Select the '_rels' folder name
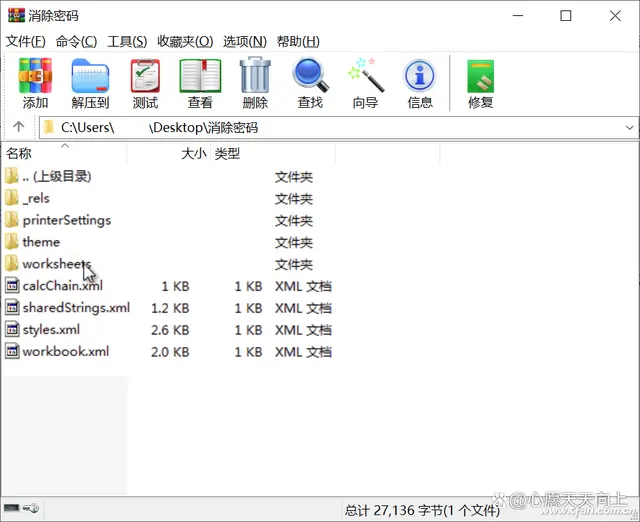 36,199
